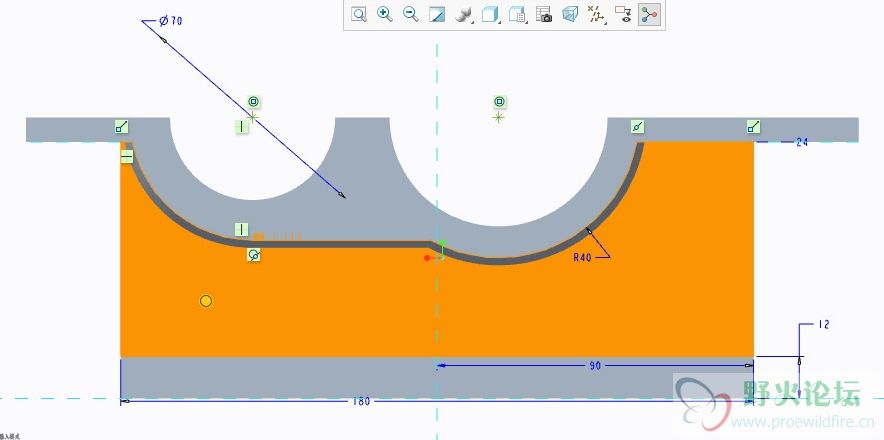
Task: Open the Datum Display Filters dropdown
Action: [596, 15]
